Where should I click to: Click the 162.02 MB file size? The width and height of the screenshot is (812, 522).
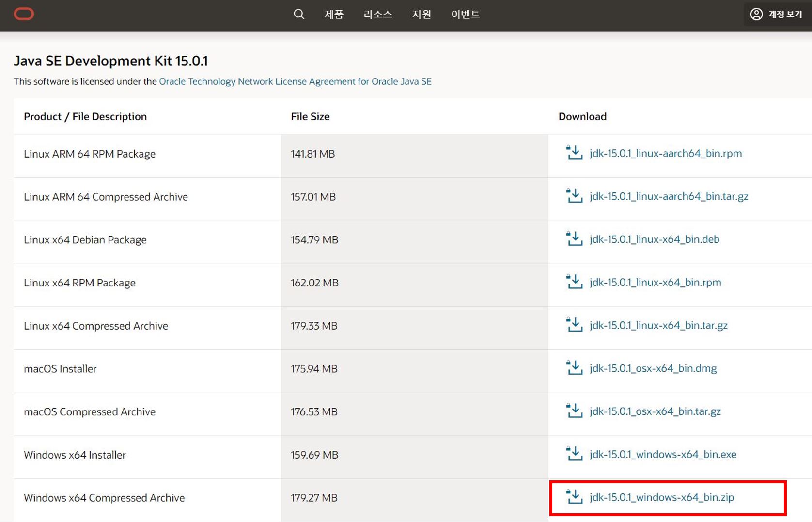314,283
